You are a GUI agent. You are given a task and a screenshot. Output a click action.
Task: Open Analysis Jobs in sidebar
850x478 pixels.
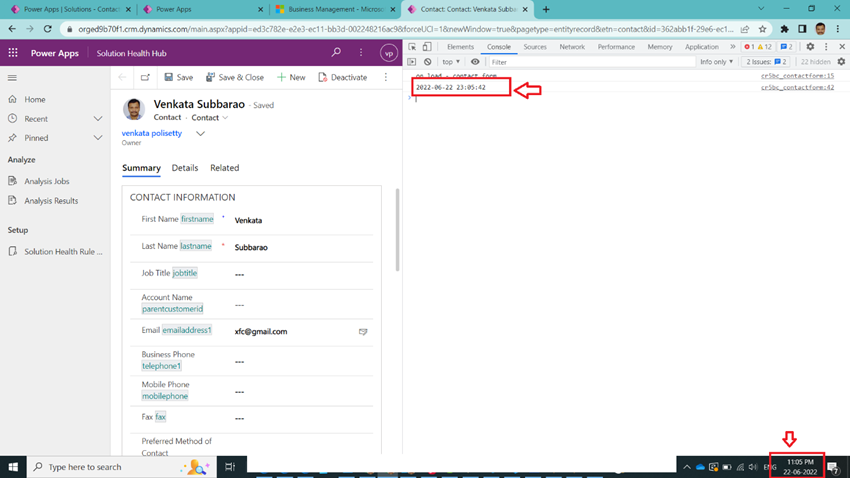tap(47, 182)
